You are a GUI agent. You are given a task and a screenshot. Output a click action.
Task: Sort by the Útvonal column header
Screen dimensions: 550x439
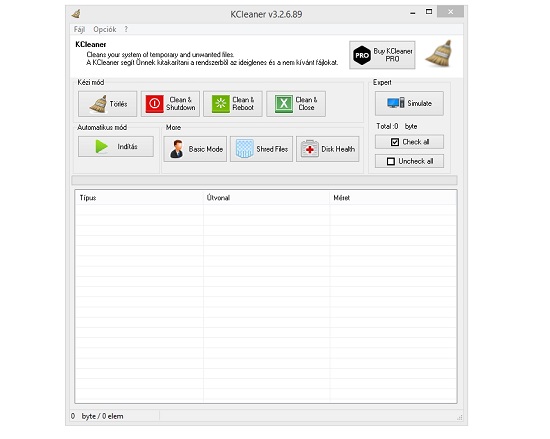pyautogui.click(x=267, y=198)
